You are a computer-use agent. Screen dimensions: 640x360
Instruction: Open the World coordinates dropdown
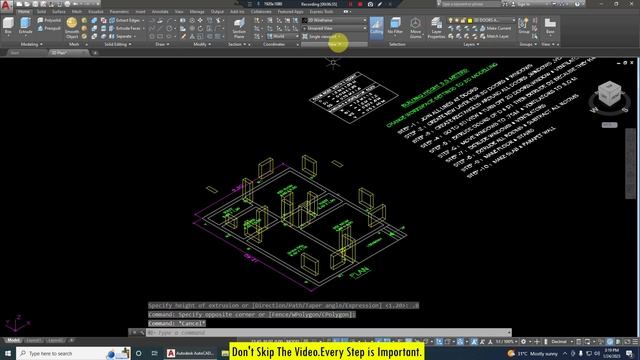(x=283, y=36)
